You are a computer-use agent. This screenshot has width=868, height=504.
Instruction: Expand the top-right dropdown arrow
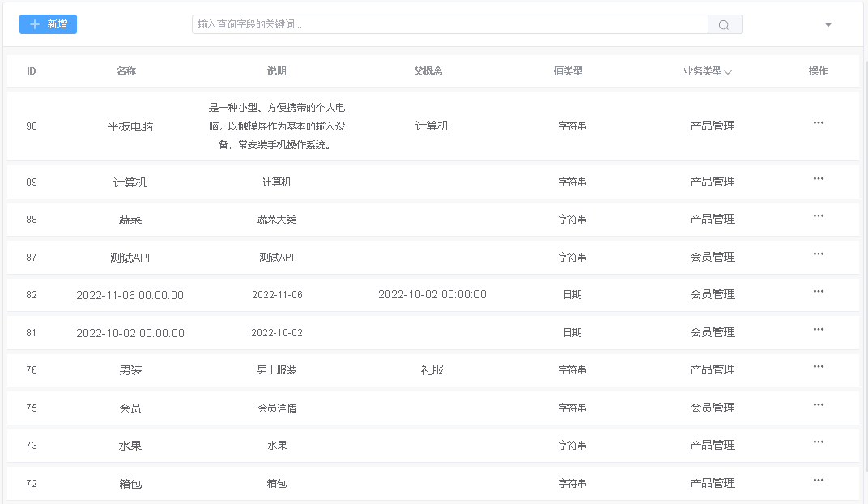828,25
